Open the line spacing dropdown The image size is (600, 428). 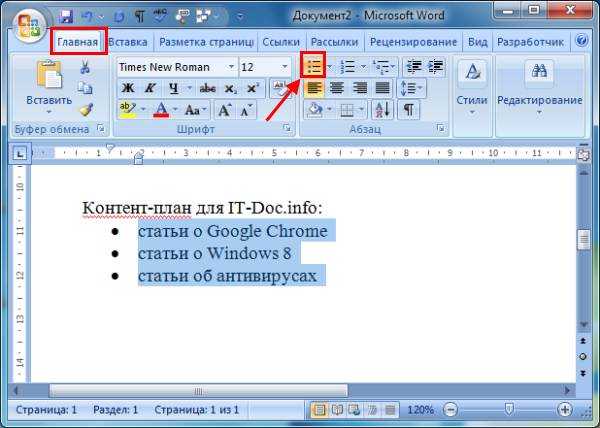point(412,88)
